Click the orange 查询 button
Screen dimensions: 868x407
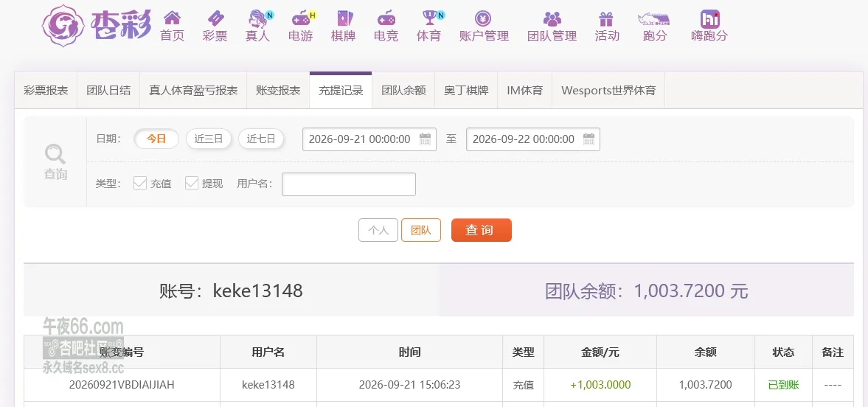(x=481, y=230)
